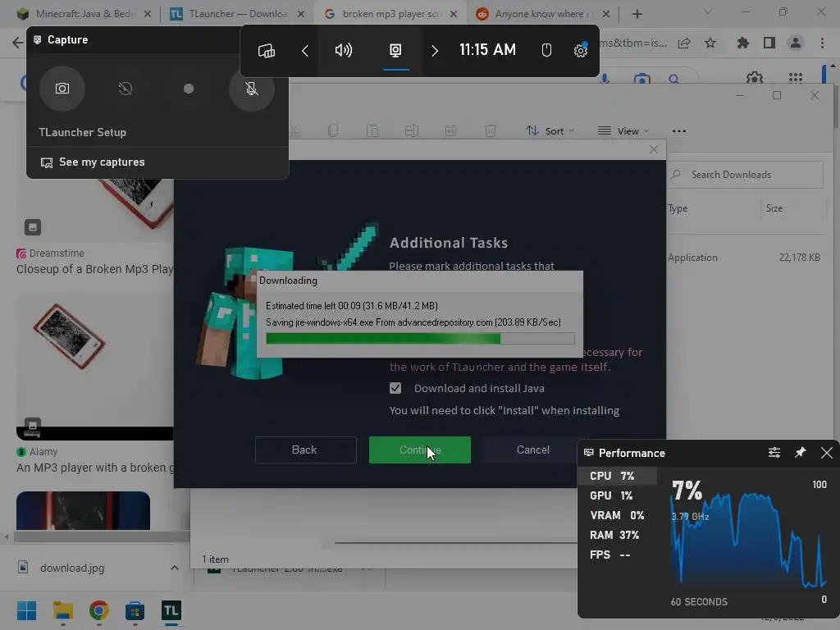Open Game Bar settings gear
This screenshot has width=840, height=630.
581,51
